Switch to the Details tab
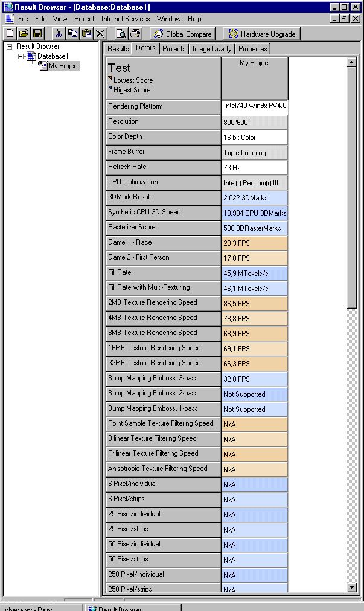Viewport: 364px width, 611px height. tap(145, 48)
